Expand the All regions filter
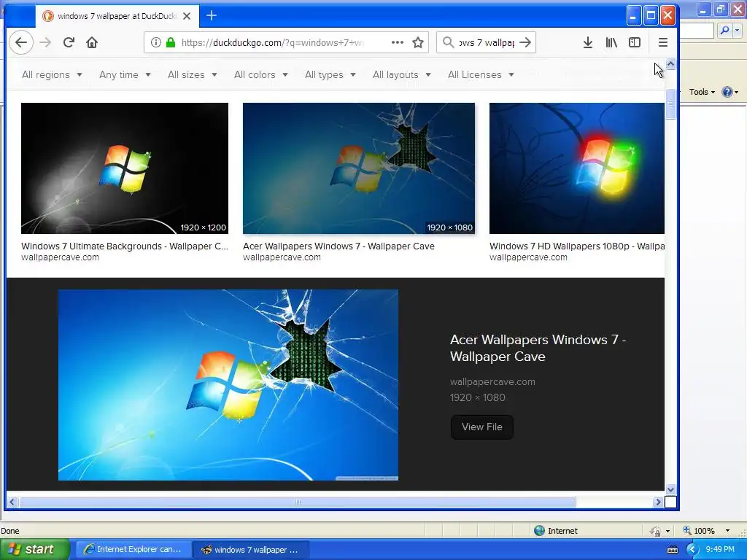 (52, 75)
